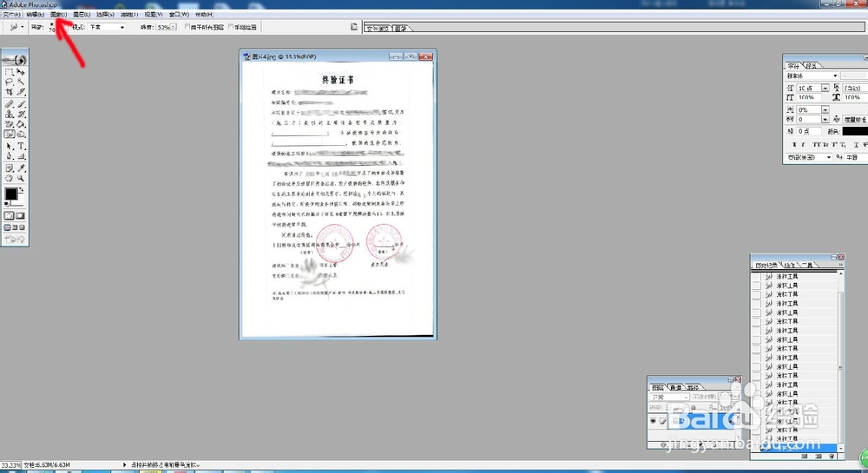Select the Type tool

pos(21,146)
